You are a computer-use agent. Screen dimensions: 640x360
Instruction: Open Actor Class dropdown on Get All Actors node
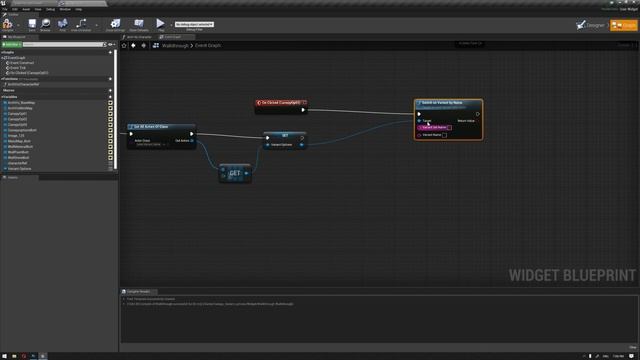click(153, 144)
